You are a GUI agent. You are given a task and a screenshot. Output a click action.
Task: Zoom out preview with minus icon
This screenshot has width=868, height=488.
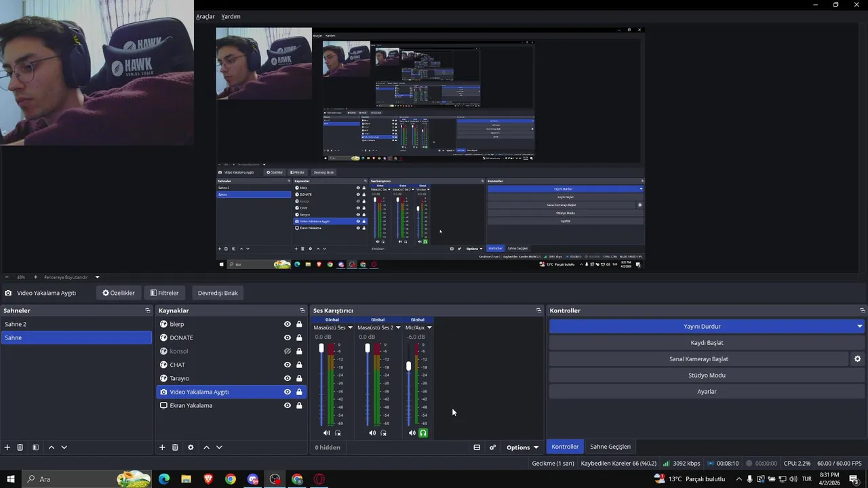(7, 277)
